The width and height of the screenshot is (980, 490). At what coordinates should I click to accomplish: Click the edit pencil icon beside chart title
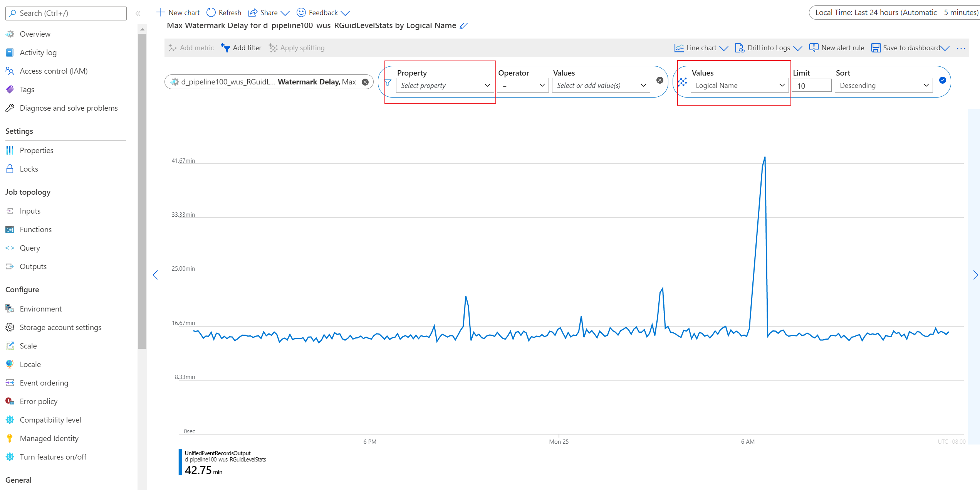464,26
